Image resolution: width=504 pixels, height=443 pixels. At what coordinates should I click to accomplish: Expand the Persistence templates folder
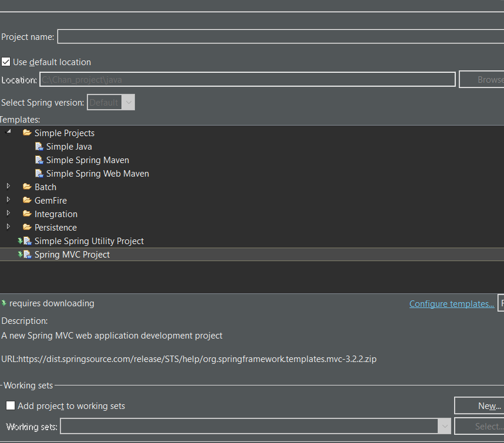[8, 226]
